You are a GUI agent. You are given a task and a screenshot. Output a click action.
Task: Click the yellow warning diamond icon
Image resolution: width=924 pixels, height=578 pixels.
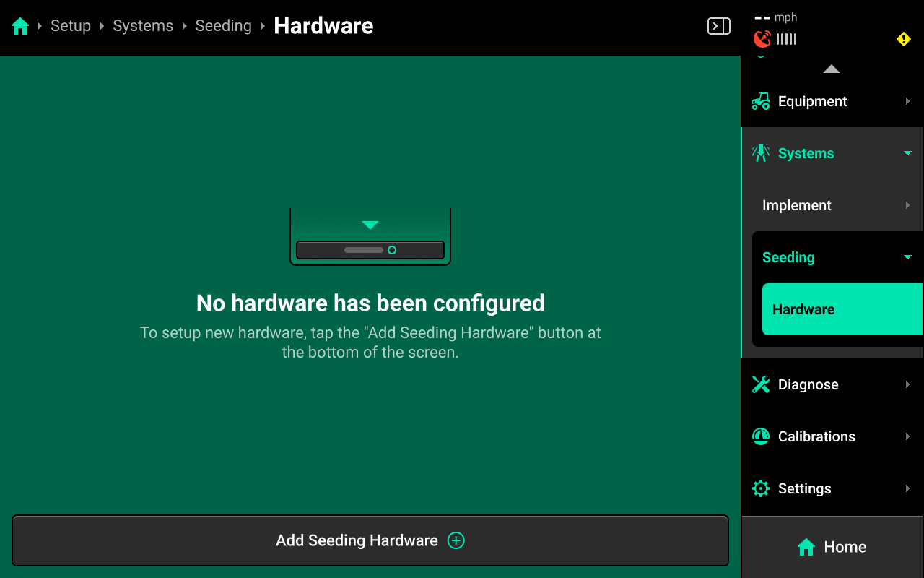click(x=904, y=39)
